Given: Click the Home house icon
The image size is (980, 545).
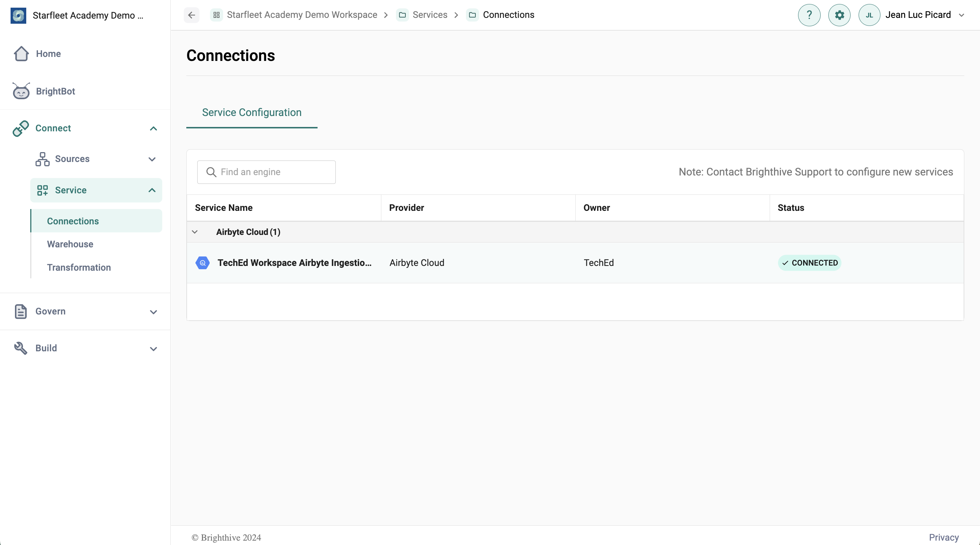Looking at the screenshot, I should [21, 54].
